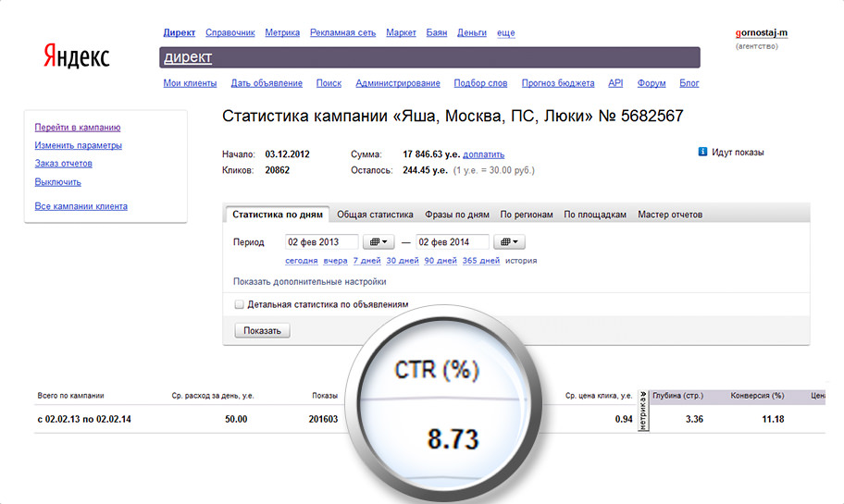Click the доплатить link
844x504 pixels.
484,154
